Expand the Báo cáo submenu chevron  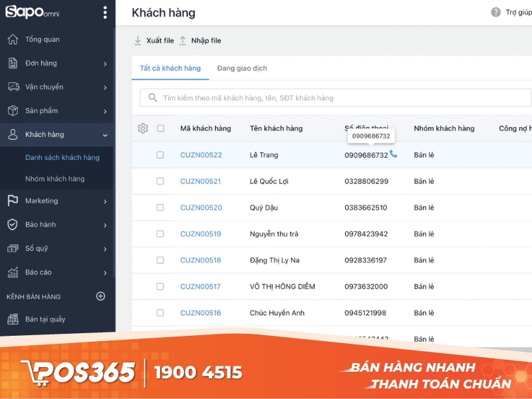pyautogui.click(x=105, y=273)
